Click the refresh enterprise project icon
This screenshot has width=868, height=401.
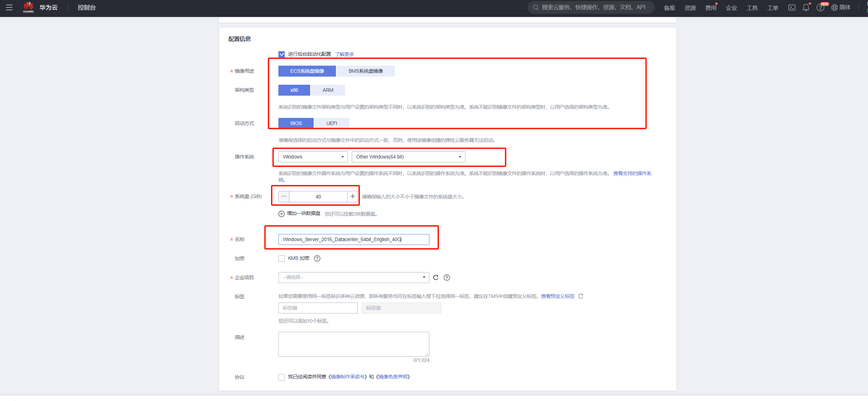coord(437,277)
